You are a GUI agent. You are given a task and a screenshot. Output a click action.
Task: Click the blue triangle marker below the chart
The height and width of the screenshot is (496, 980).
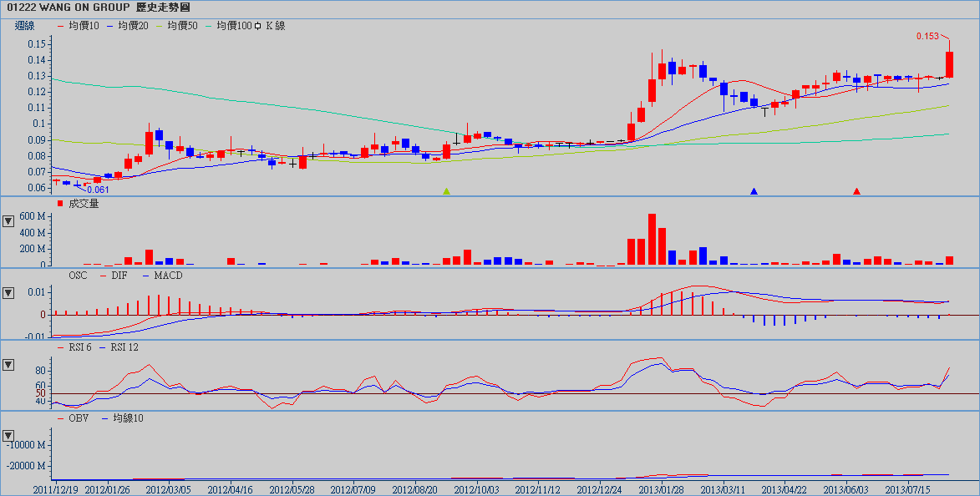pyautogui.click(x=754, y=192)
